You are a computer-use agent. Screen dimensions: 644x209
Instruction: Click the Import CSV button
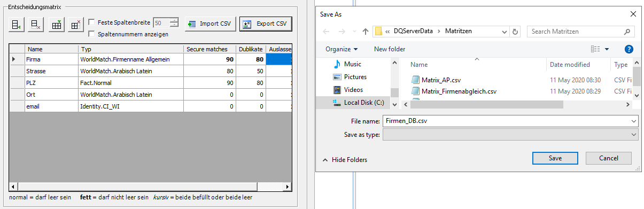pyautogui.click(x=210, y=24)
